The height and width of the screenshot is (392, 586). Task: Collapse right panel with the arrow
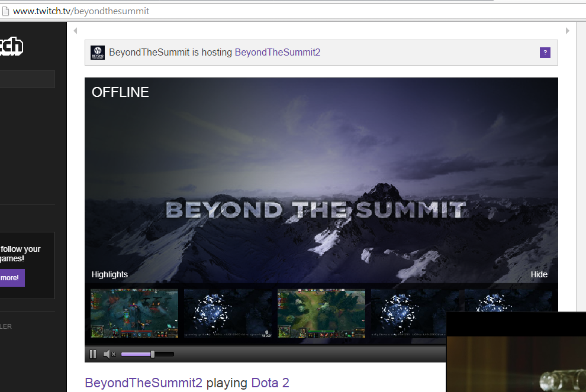(x=567, y=31)
